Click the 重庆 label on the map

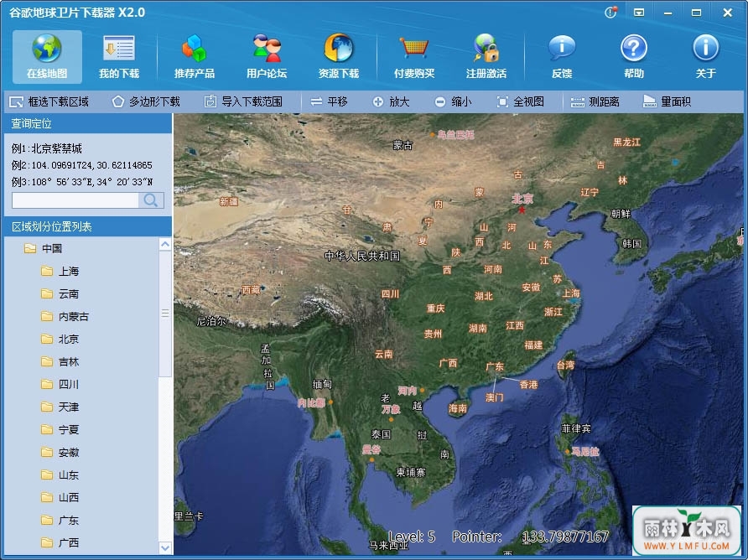tap(435, 309)
